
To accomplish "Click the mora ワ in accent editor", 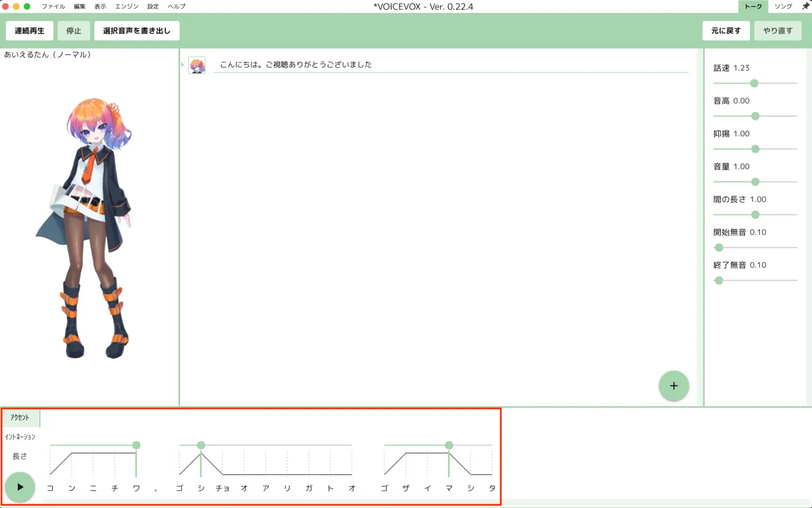I will (136, 488).
